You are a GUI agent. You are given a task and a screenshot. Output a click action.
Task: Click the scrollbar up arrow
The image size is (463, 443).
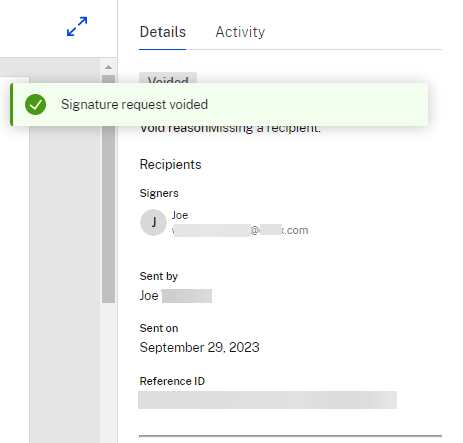tap(108, 67)
